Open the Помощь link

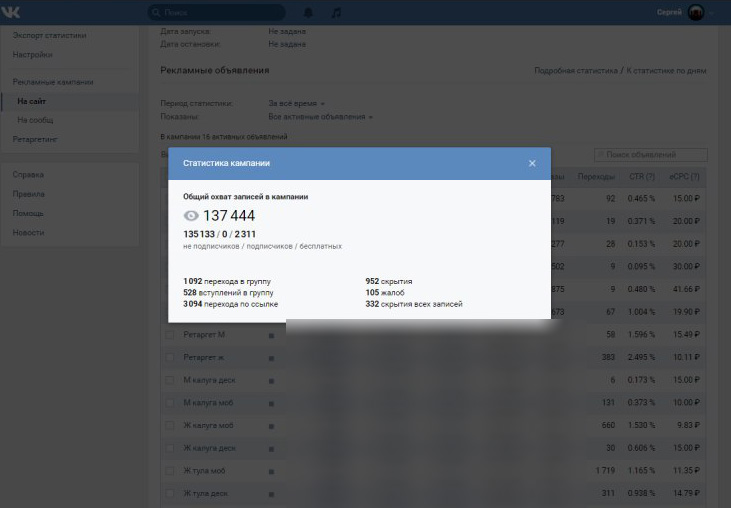coord(28,213)
